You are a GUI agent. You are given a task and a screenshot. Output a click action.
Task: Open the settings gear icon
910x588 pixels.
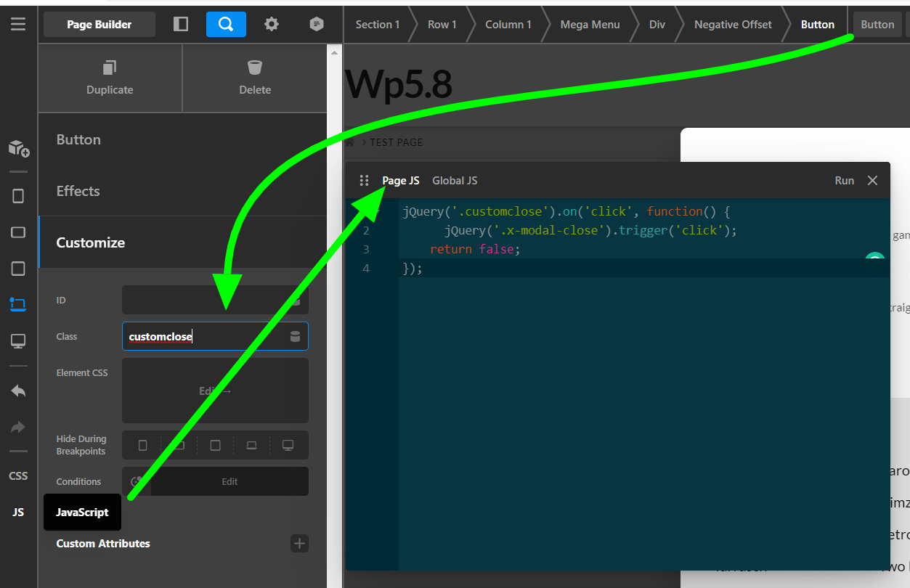(x=272, y=24)
